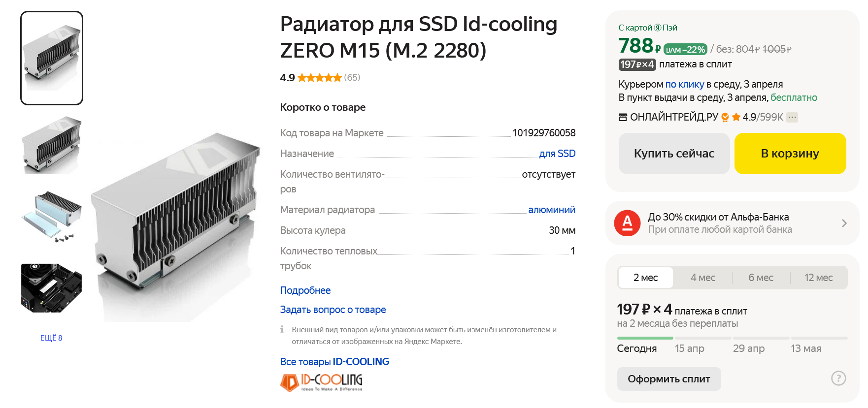Show more photos with ЕЩЁ 8
This screenshot has height=408, width=868.
[51, 338]
